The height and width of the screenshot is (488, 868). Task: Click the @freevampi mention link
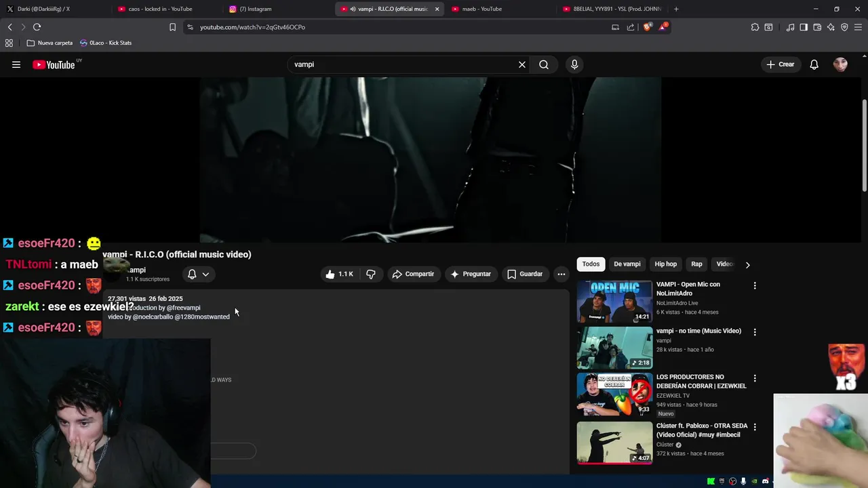[183, 308]
